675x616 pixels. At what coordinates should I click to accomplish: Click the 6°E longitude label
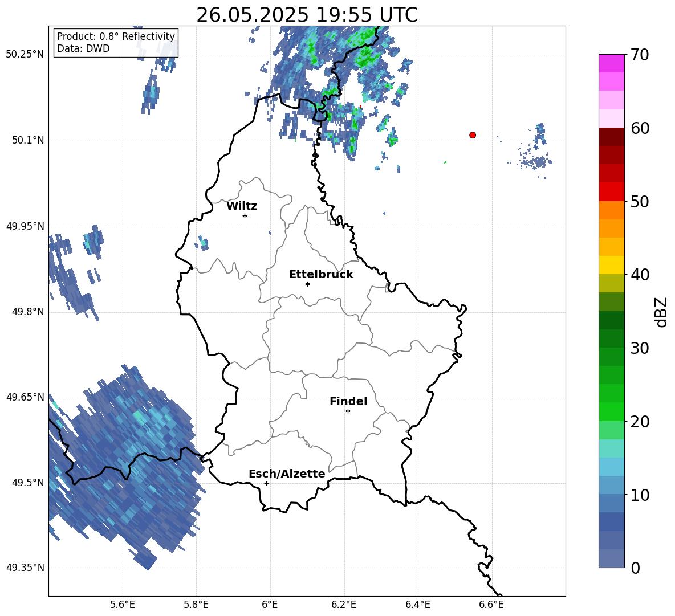click(x=270, y=605)
